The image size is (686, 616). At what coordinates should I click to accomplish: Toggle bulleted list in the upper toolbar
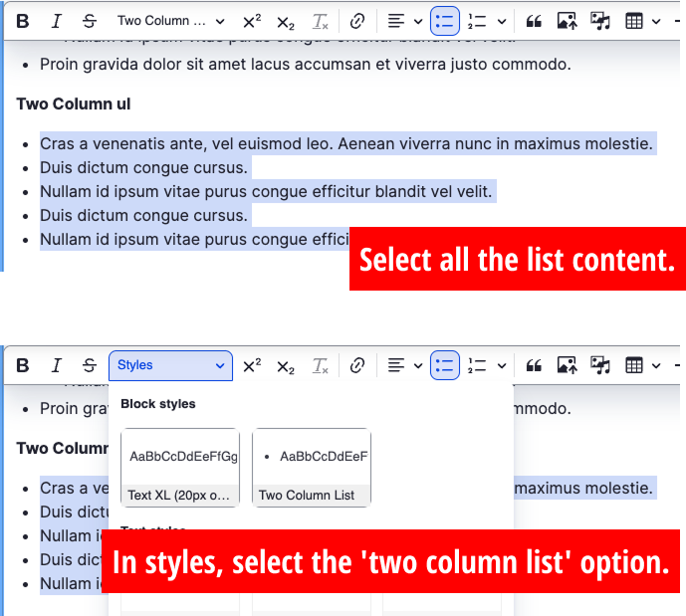click(x=445, y=21)
